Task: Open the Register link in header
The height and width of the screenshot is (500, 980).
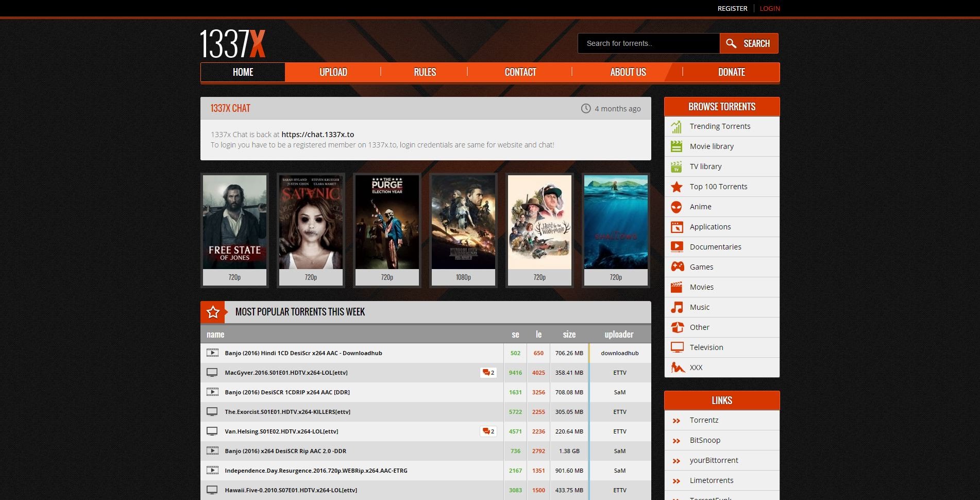Action: click(x=732, y=8)
